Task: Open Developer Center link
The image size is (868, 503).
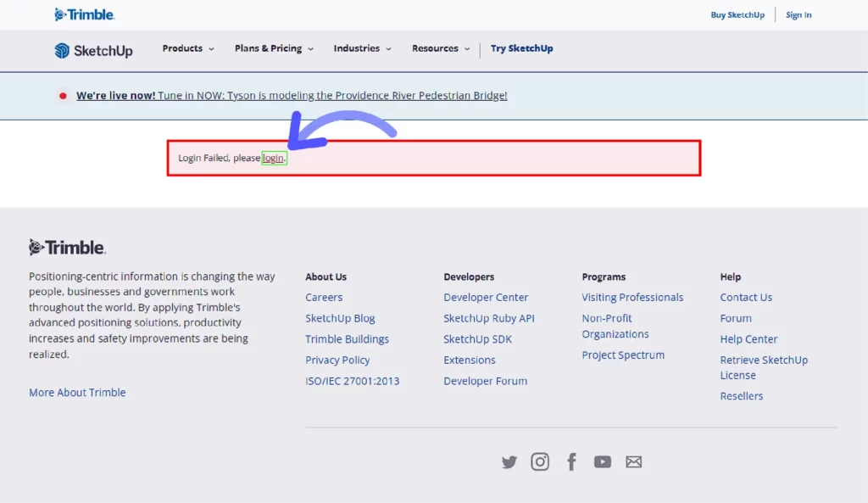Action: coord(486,297)
